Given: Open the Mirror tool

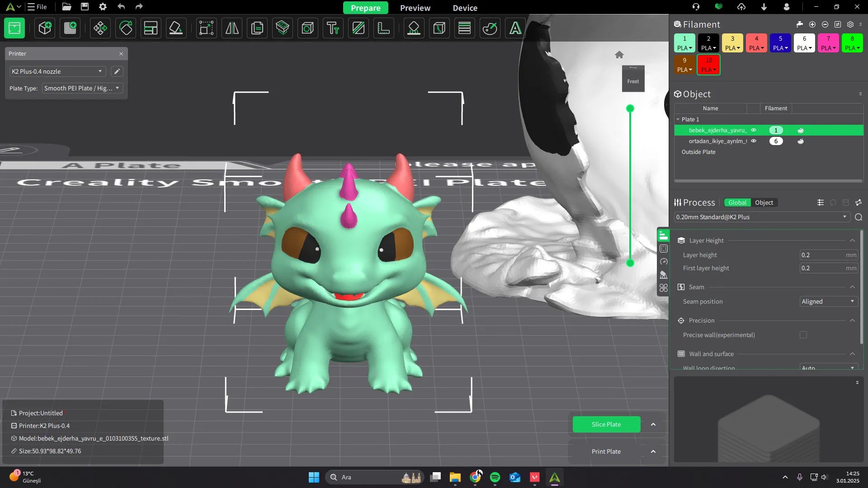Looking at the screenshot, I should [x=232, y=28].
